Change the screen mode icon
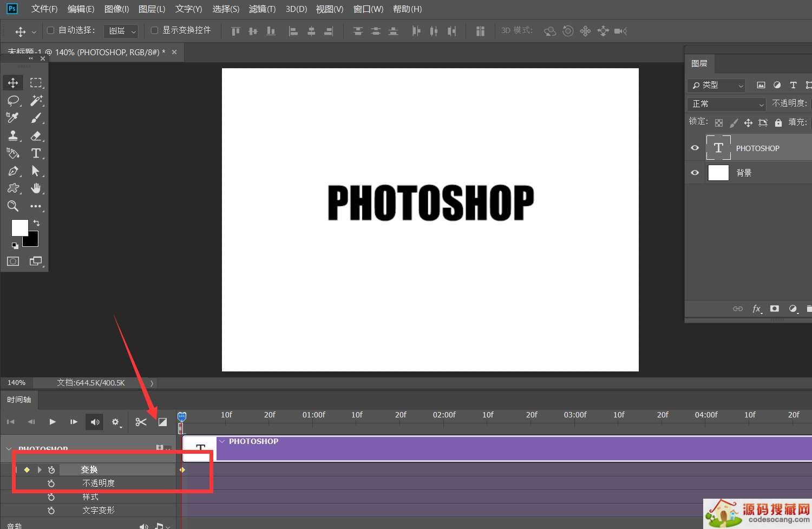 coord(36,262)
